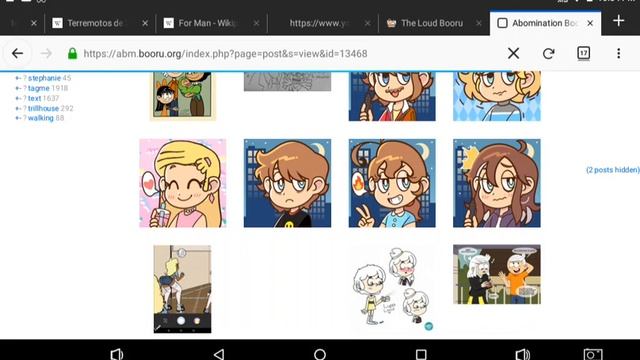Stop page loading with the X icon
This screenshot has width=640, height=360.
pyautogui.click(x=513, y=53)
